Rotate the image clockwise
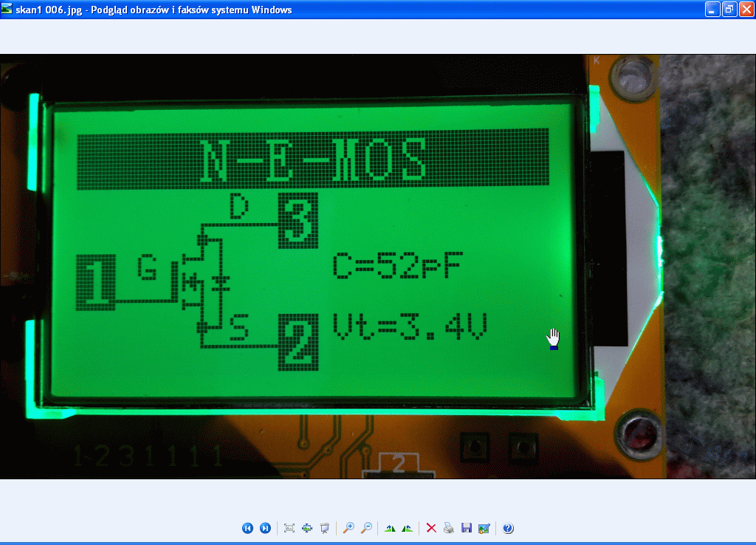Screen dimensions: 756x545 [390, 528]
